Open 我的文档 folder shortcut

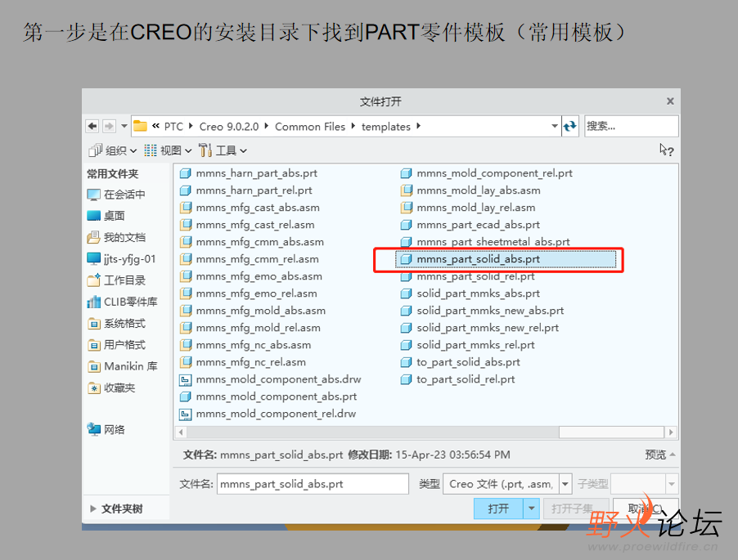[116, 237]
